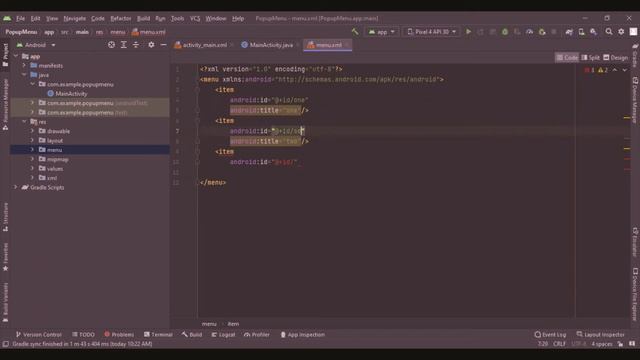Viewport: 640px width, 360px height.
Task: Open the Structure side tool window
Action: click(x=5, y=217)
